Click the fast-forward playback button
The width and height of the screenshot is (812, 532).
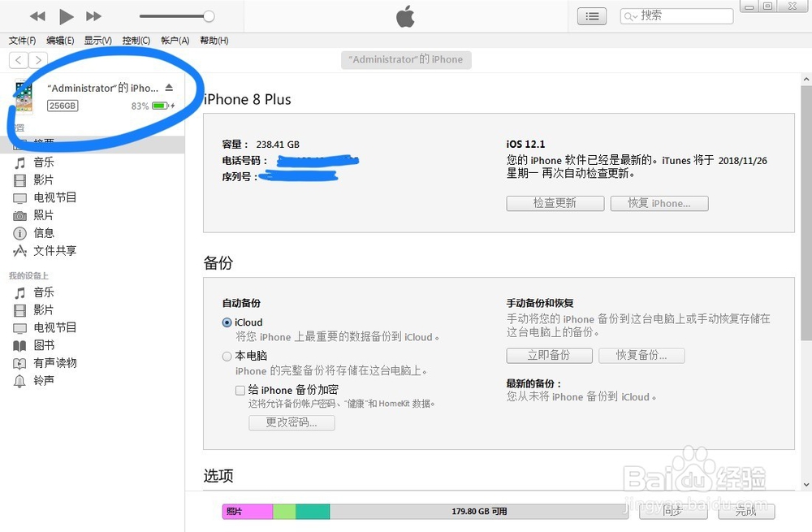pos(93,16)
